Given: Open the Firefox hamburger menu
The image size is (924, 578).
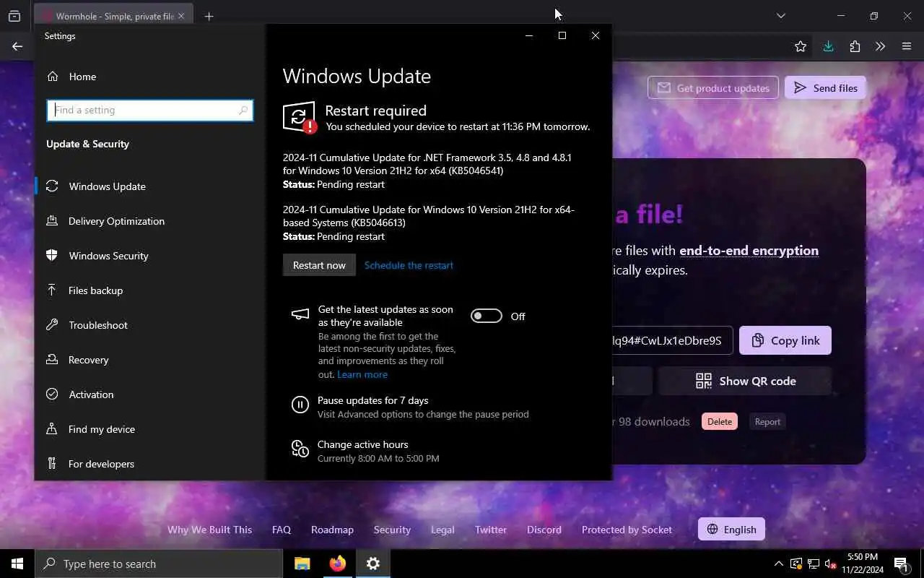Looking at the screenshot, I should (907, 46).
